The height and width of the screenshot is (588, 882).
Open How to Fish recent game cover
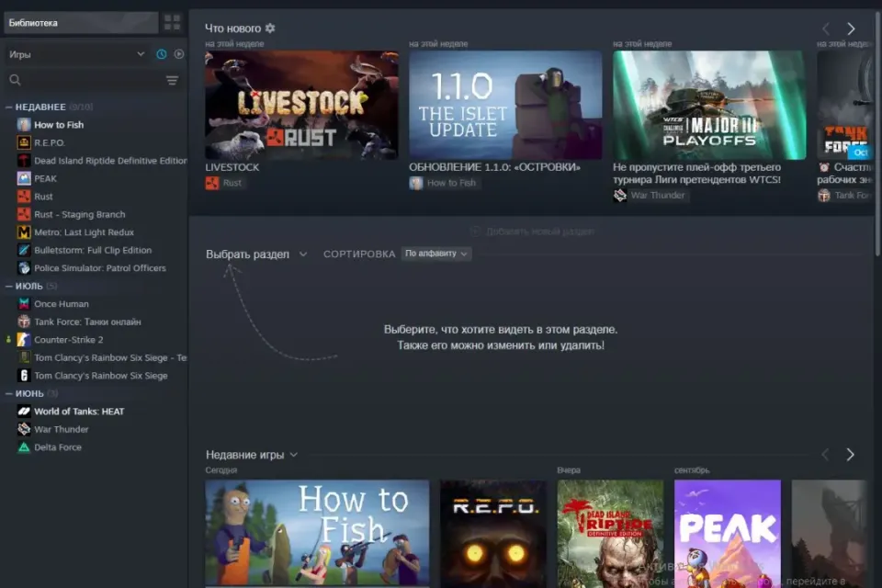pos(317,534)
